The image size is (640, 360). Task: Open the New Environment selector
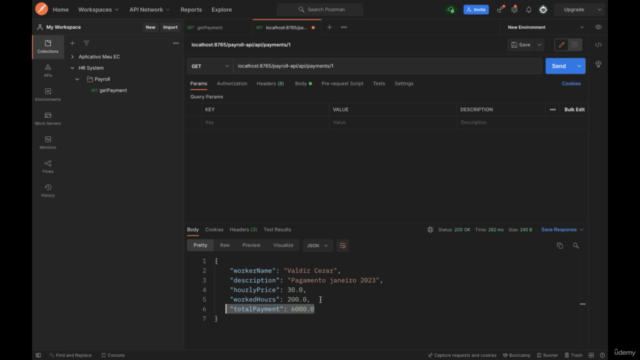545,27
